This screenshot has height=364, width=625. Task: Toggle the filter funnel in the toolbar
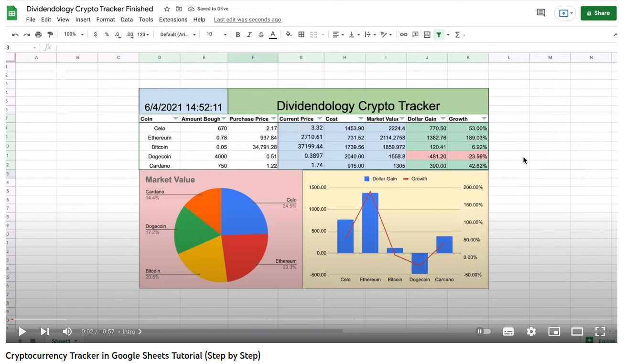439,34
